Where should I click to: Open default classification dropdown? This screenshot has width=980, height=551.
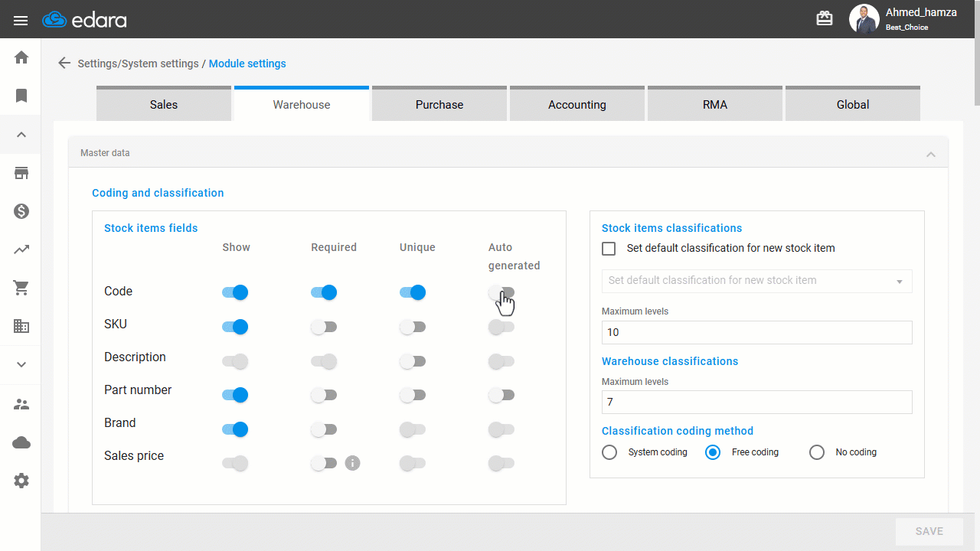756,281
